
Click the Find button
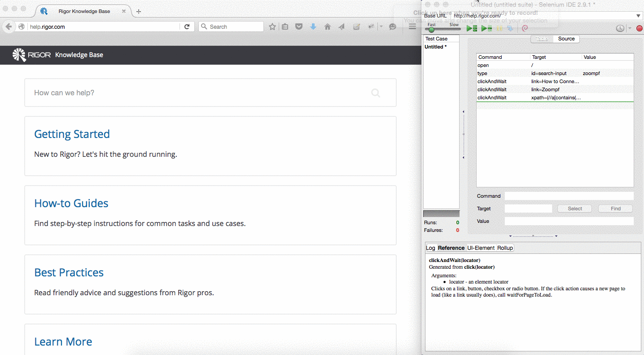[x=616, y=209]
